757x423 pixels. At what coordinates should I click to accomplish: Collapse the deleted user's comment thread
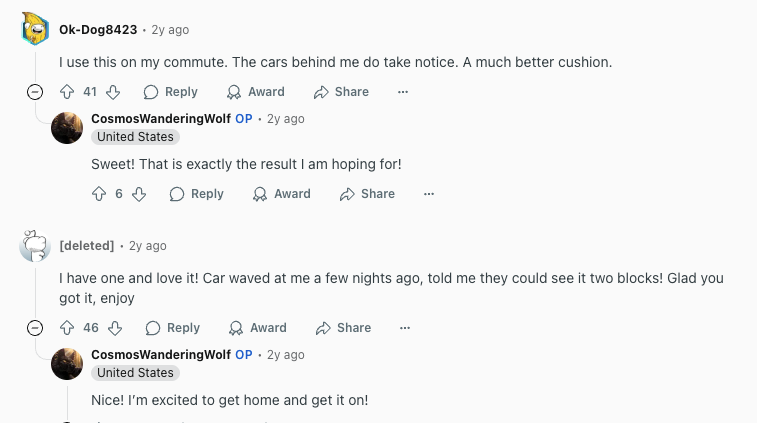coord(35,328)
